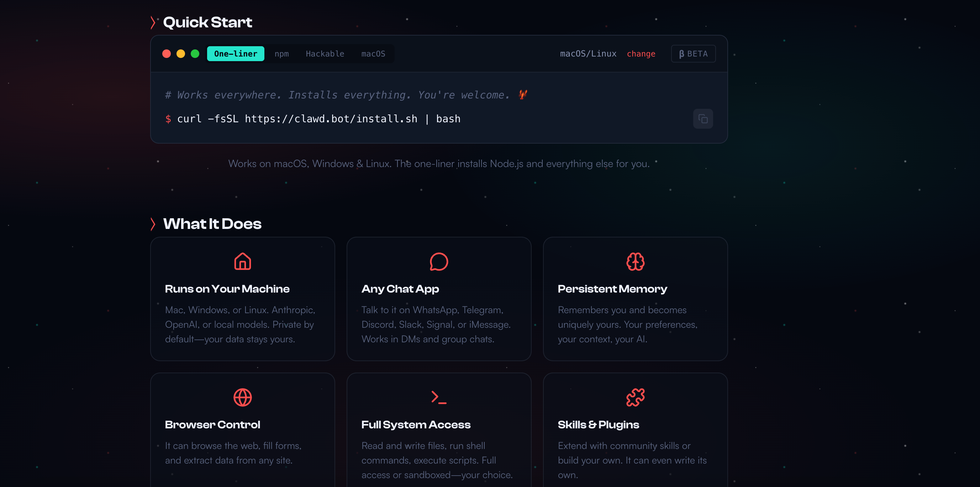This screenshot has width=980, height=487.
Task: Copy the curl install command
Action: tap(703, 119)
